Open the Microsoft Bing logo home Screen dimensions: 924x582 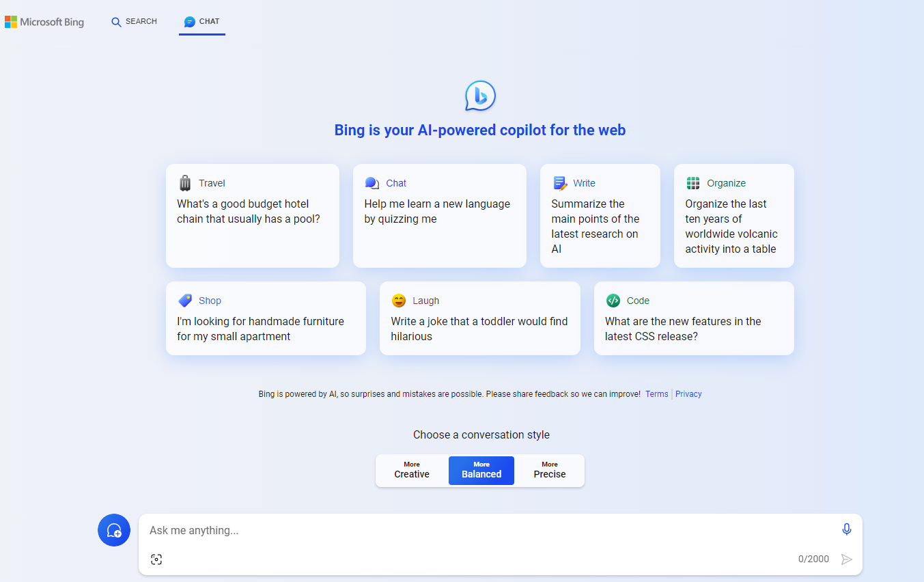pos(44,22)
